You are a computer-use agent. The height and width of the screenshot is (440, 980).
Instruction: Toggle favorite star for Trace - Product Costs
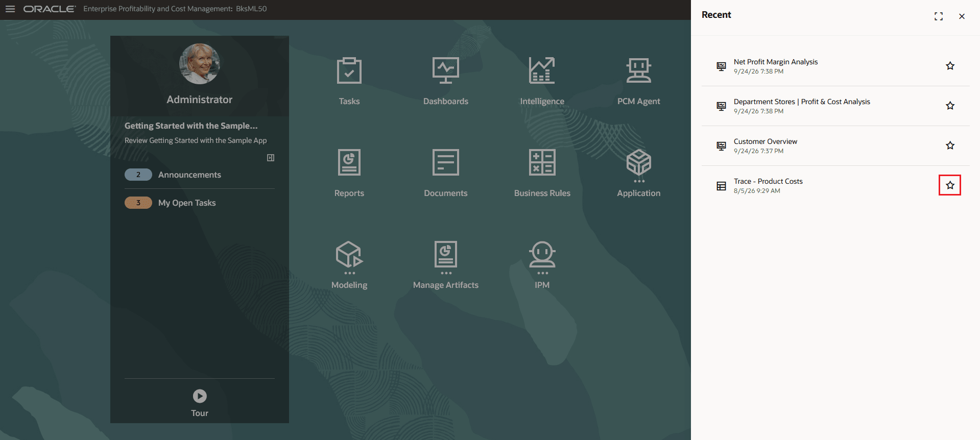(950, 185)
